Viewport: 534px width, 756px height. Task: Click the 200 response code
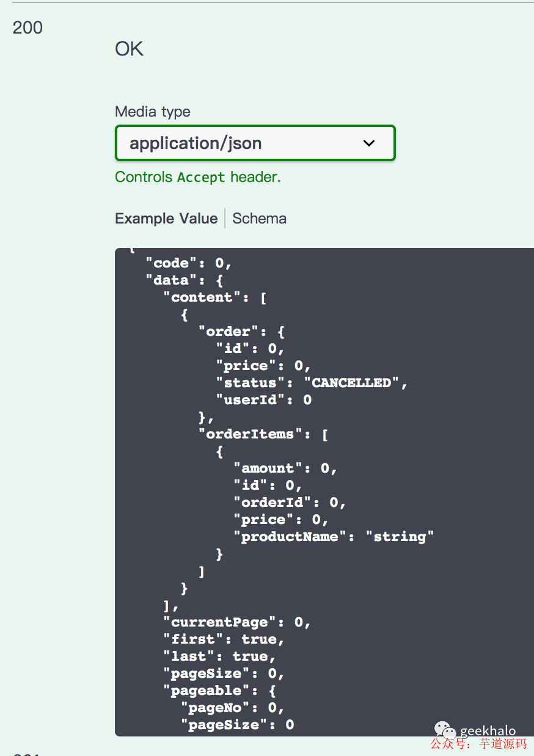coord(27,27)
